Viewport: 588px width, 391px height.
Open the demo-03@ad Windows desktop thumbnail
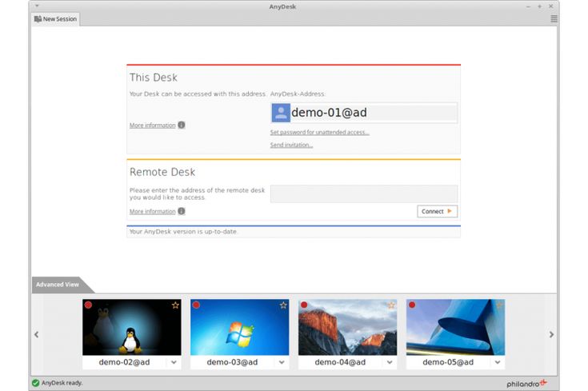pyautogui.click(x=240, y=327)
